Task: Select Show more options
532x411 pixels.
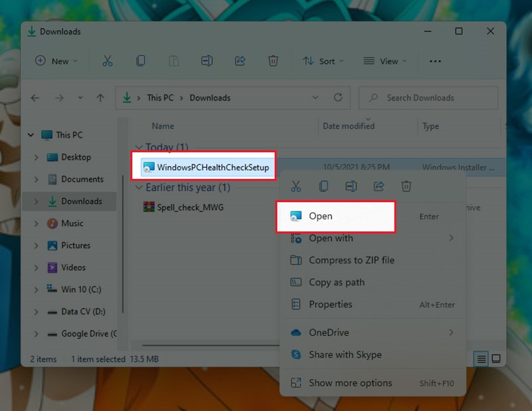Action: coord(372,383)
